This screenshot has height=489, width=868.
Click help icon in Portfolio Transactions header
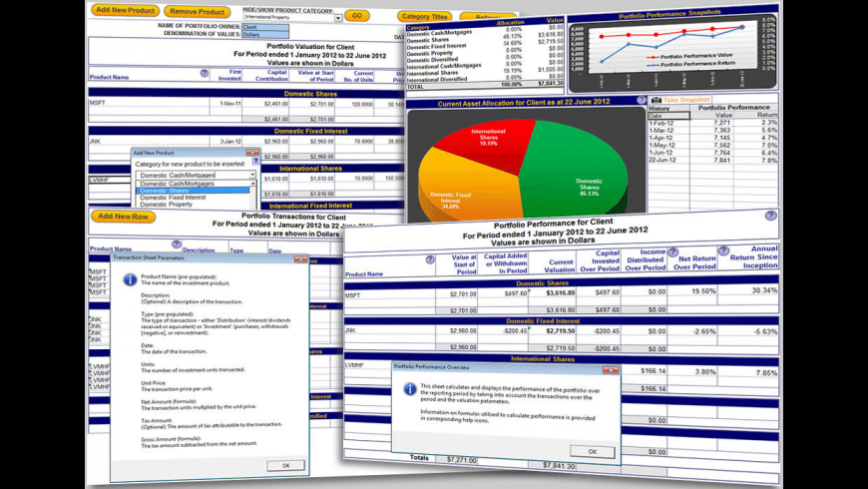tap(176, 244)
